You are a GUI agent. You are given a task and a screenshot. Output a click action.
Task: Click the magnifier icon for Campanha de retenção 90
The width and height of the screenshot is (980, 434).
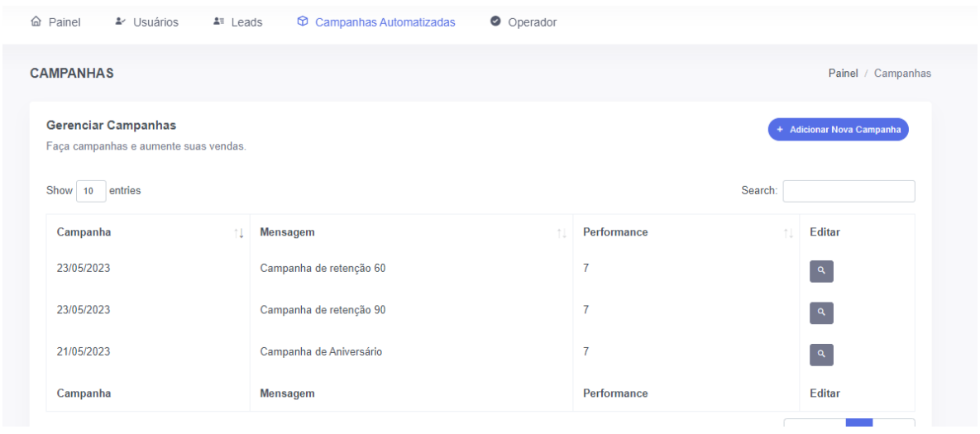pos(821,313)
